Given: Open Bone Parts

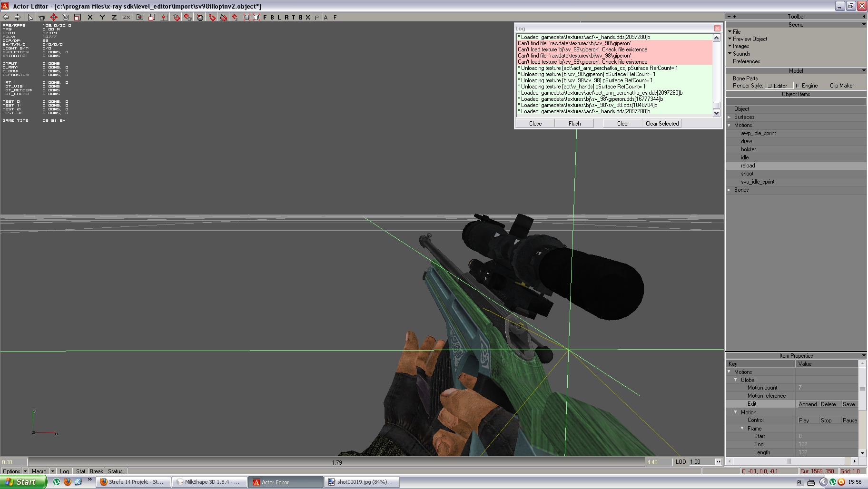Looking at the screenshot, I should click(745, 78).
